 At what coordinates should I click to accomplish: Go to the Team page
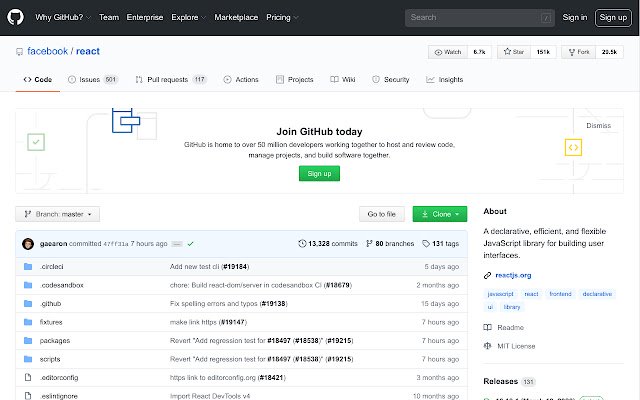coord(109,17)
